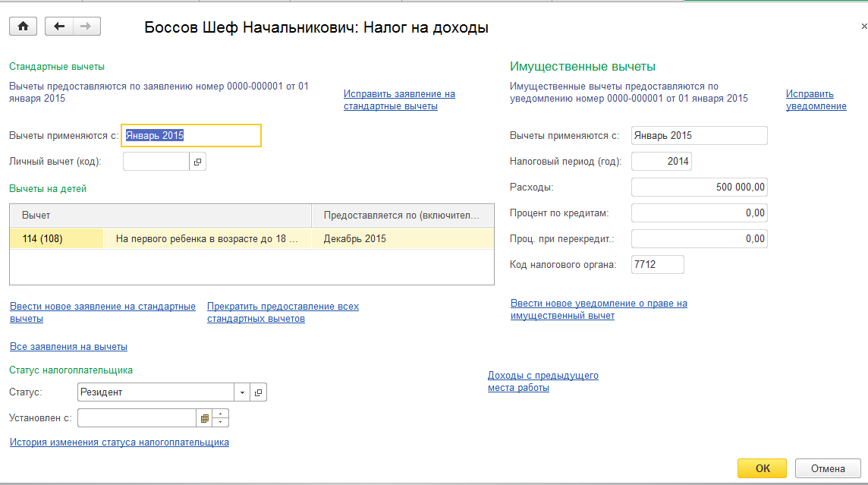
Task: Open 'Доходы с предыдущего места работы' link
Action: point(542,382)
